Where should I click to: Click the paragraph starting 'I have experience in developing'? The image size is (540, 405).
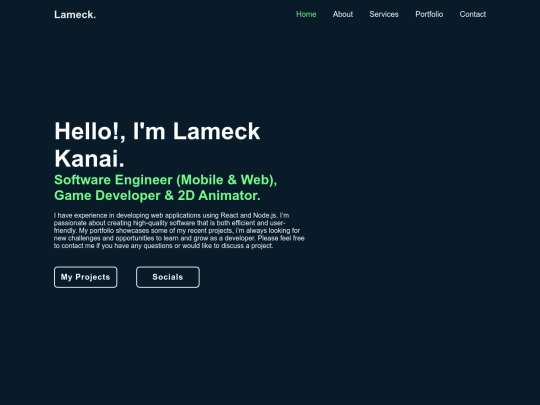click(179, 230)
